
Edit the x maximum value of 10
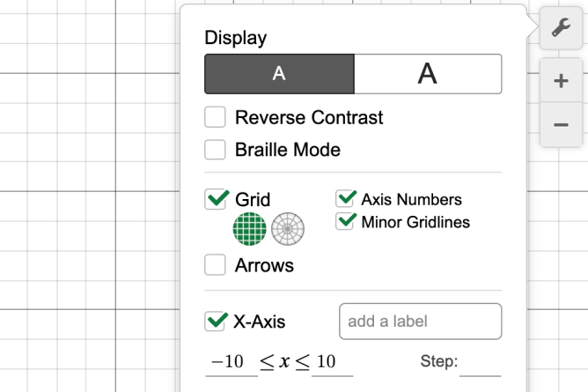327,362
